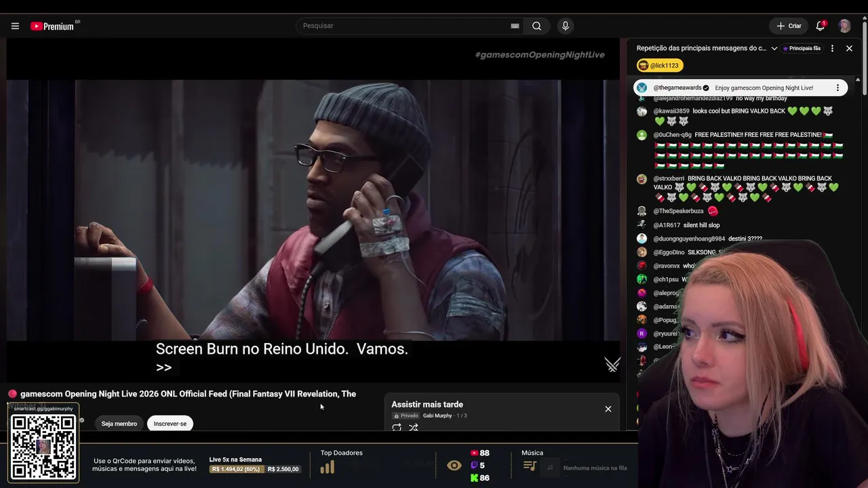This screenshot has height=488, width=868.
Task: Select the @thegameawards username in pinned message
Action: click(x=677, y=87)
